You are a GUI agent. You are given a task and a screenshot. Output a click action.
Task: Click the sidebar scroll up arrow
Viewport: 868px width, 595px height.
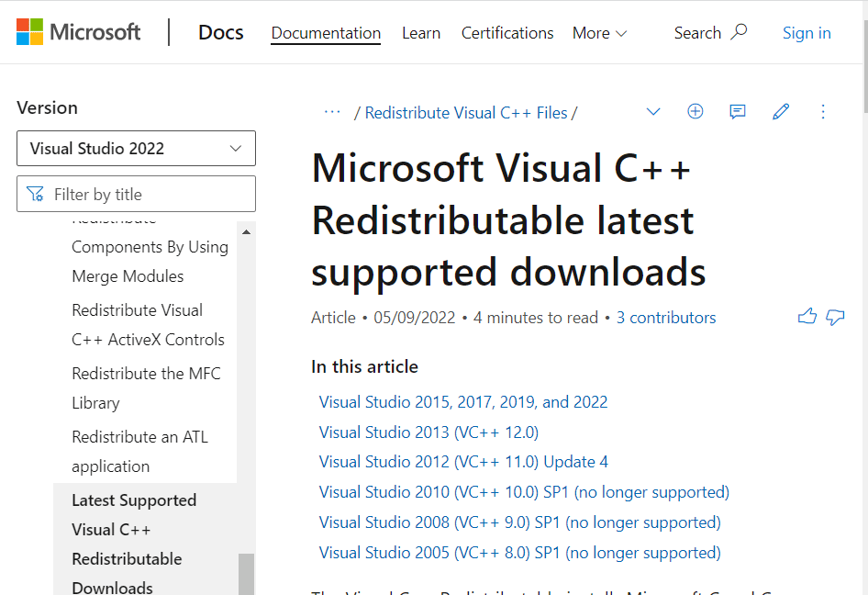pos(246,231)
